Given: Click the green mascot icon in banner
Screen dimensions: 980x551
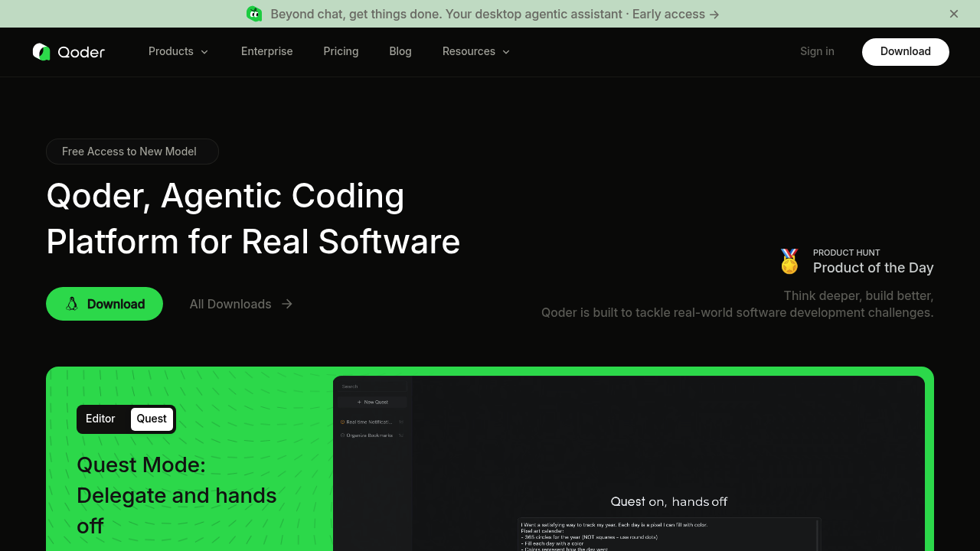Looking at the screenshot, I should 254,14.
